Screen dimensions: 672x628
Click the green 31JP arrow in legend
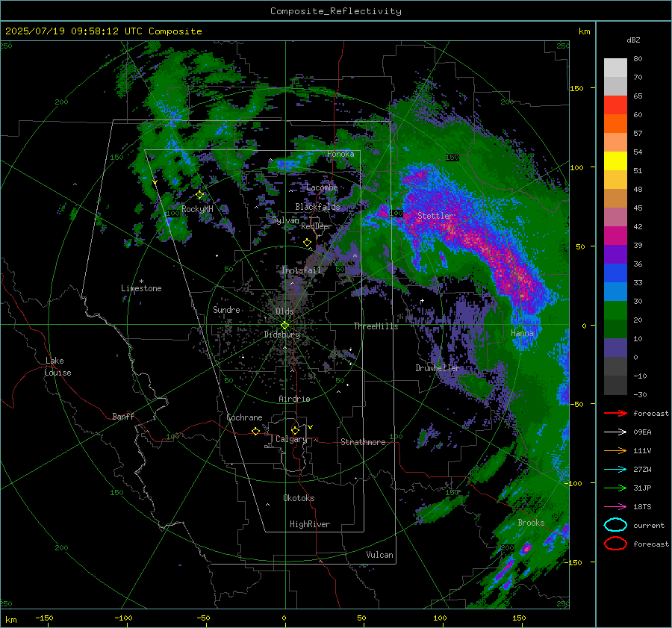(x=615, y=488)
